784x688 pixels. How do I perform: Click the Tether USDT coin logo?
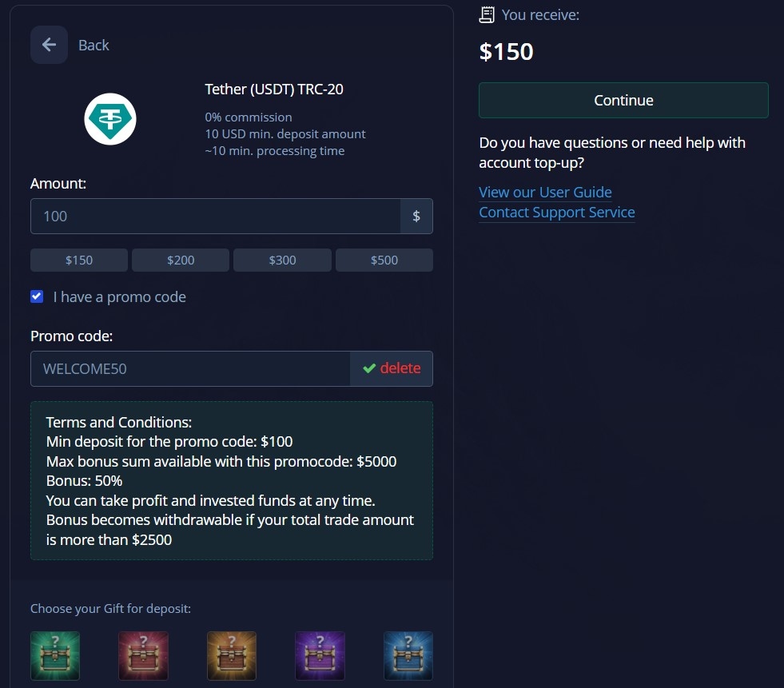[x=109, y=117]
